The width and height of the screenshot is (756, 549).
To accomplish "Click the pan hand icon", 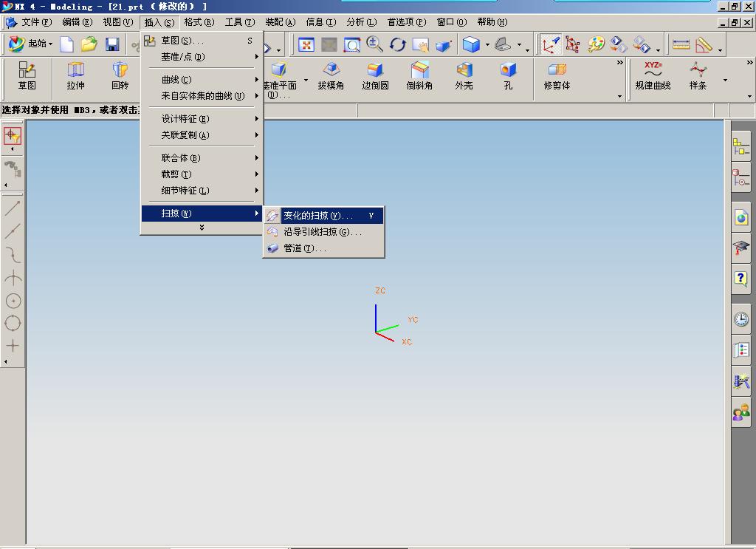I will pyautogui.click(x=420, y=45).
